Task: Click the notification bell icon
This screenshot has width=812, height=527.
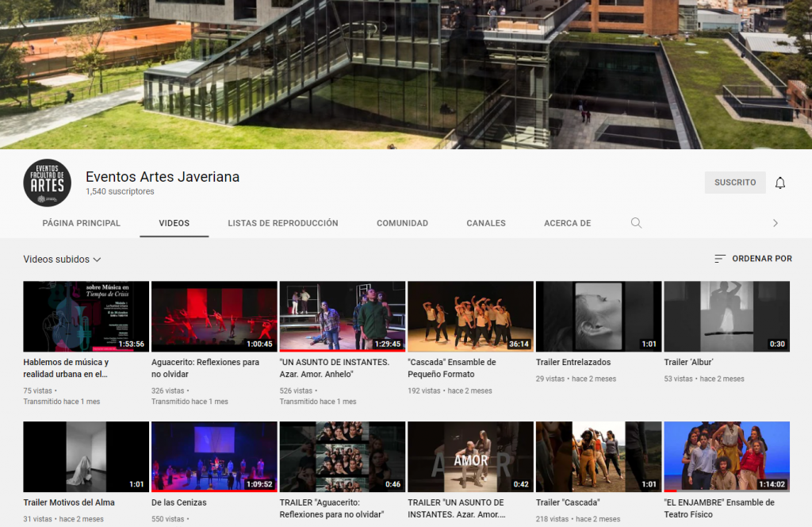Action: point(780,183)
